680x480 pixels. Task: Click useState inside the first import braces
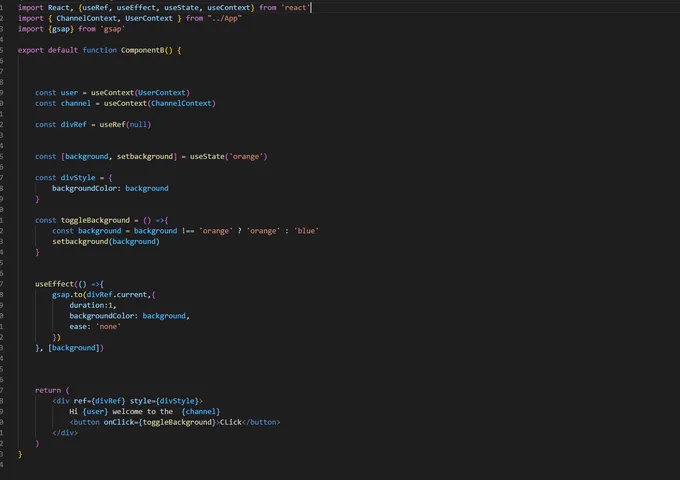[x=181, y=7]
